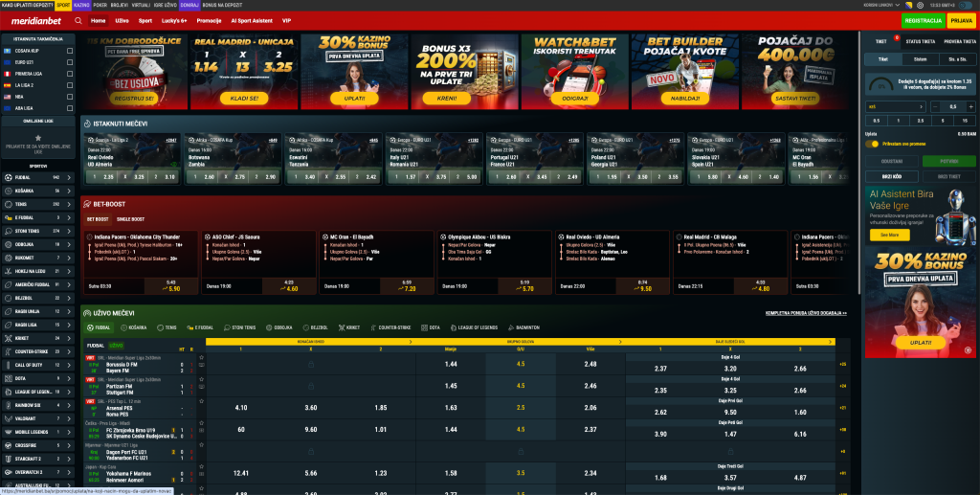Favorite the Partizan FM match star
980x495 pixels.
point(201,380)
